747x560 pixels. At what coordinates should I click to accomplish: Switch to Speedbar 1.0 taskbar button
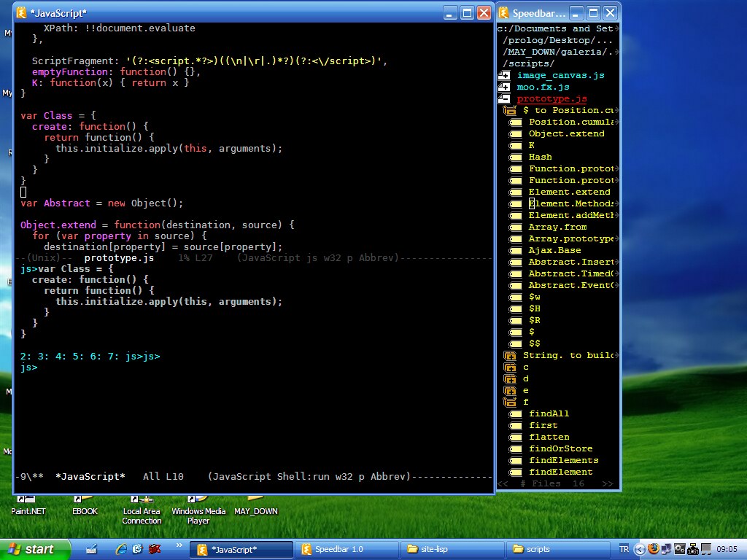pyautogui.click(x=347, y=549)
